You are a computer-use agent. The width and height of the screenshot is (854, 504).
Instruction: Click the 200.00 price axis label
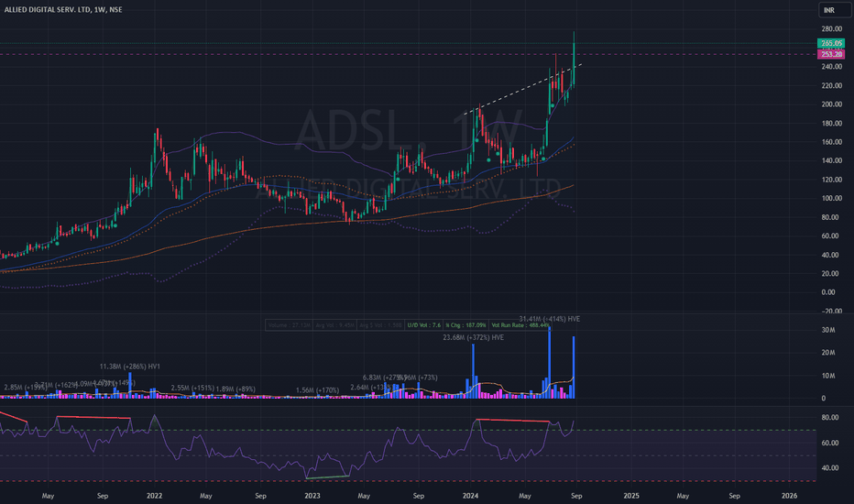coord(831,104)
